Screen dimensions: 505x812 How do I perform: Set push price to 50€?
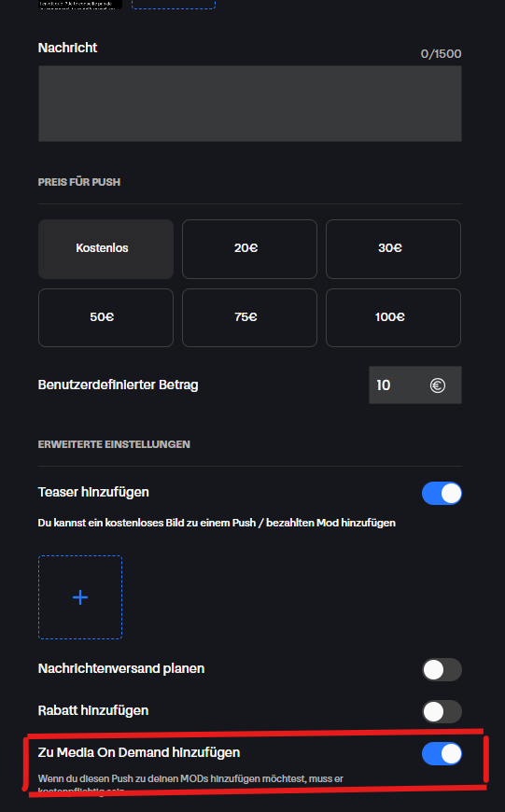pyautogui.click(x=105, y=317)
